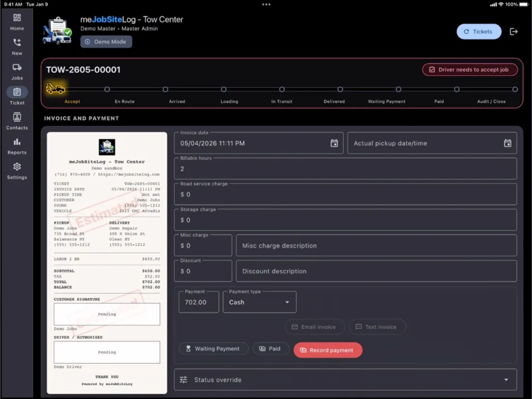Open calendar icon for Invoice date
Screen dimensions: 532x399
334,143
